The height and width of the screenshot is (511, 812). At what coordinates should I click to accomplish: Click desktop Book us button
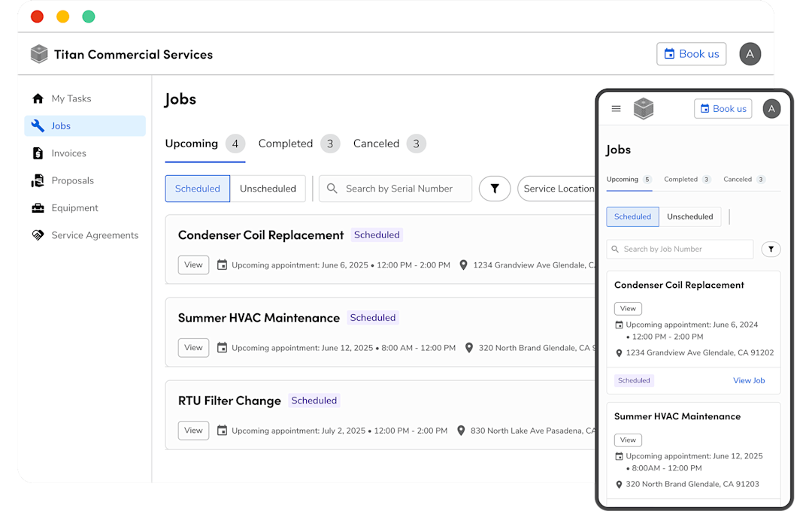pos(692,54)
